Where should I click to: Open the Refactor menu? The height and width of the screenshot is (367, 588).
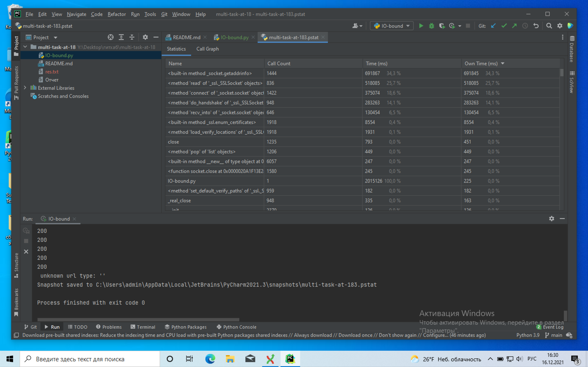coord(117,14)
